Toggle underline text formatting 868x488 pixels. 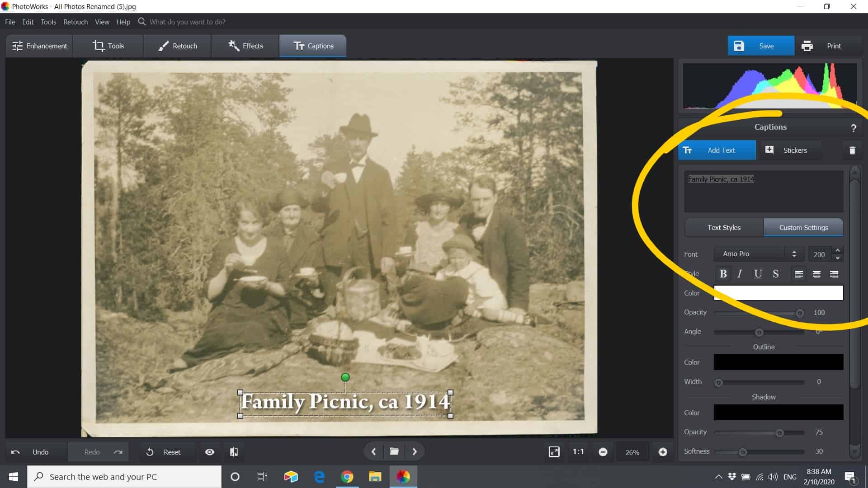click(x=758, y=273)
